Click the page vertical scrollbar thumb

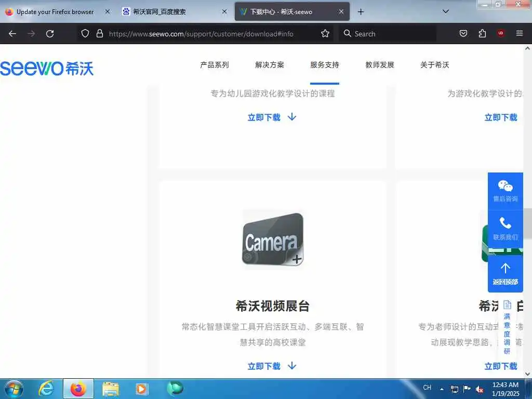point(528,223)
